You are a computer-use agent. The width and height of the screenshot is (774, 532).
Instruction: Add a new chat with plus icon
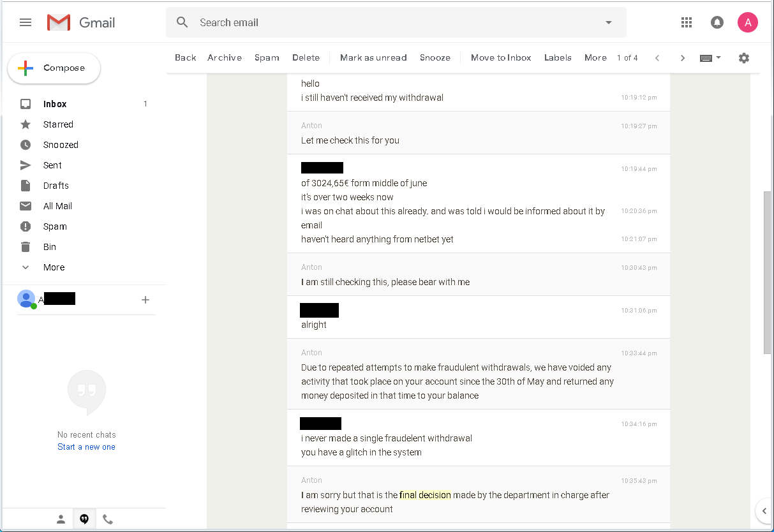point(145,300)
